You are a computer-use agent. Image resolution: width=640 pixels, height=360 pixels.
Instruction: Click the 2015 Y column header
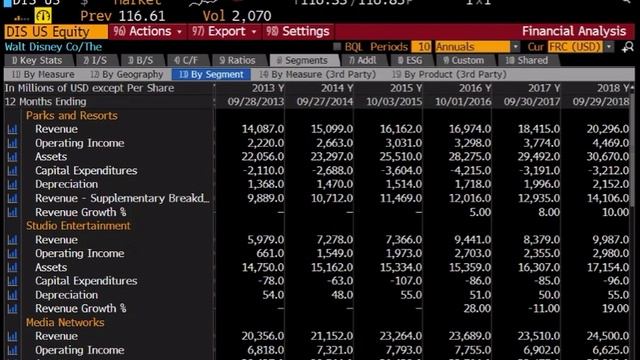[x=406, y=88]
